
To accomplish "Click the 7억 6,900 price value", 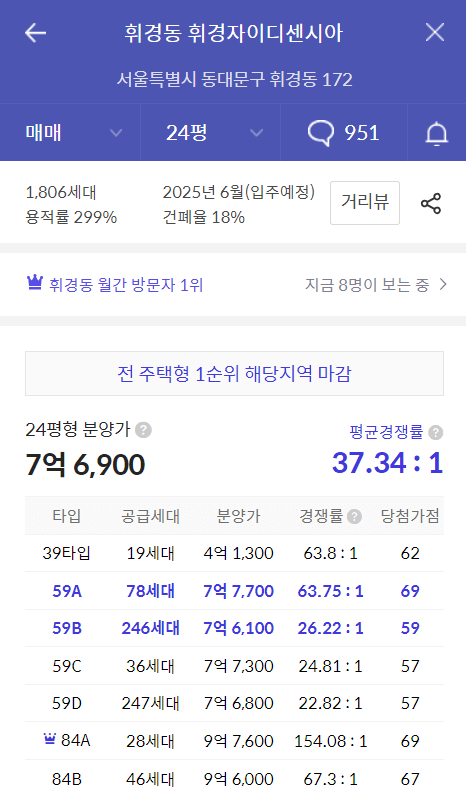I will tap(85, 464).
